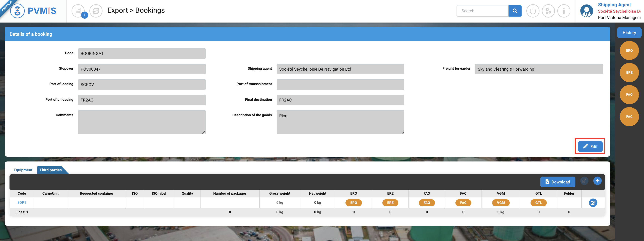The height and width of the screenshot is (241, 644).
Task: Switch to the Equipment tab
Action: click(23, 170)
